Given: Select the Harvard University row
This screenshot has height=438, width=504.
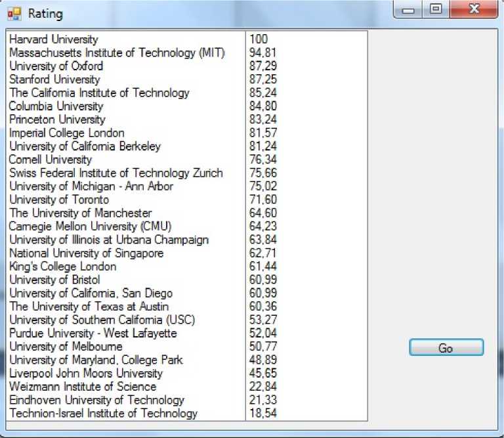Looking at the screenshot, I should click(x=54, y=39).
